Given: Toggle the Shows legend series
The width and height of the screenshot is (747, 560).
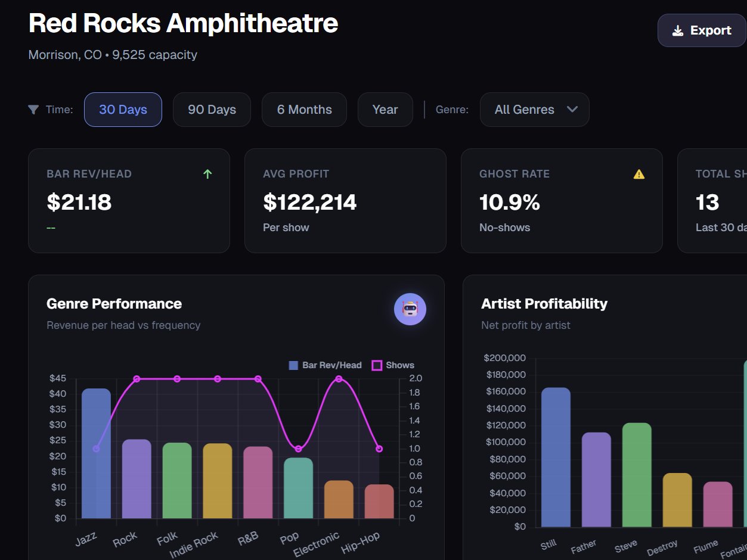Looking at the screenshot, I should 393,365.
